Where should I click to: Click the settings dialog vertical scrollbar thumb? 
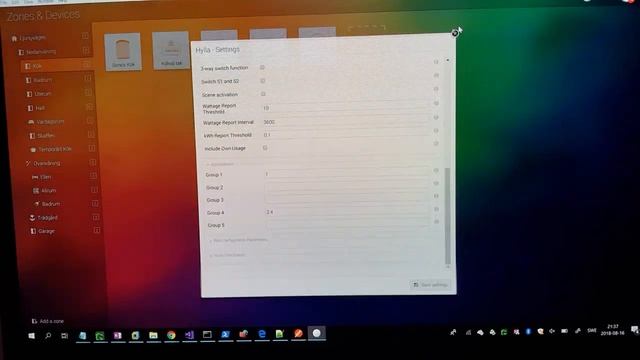pos(447,216)
